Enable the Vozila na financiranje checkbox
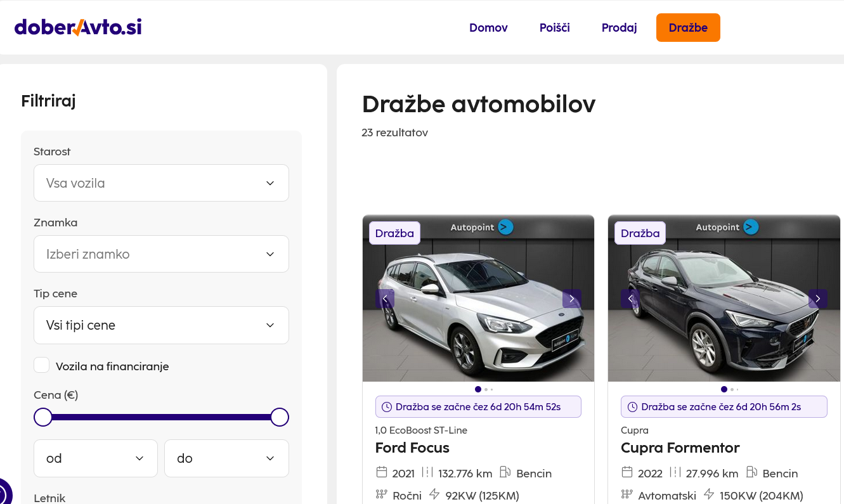 click(x=42, y=365)
